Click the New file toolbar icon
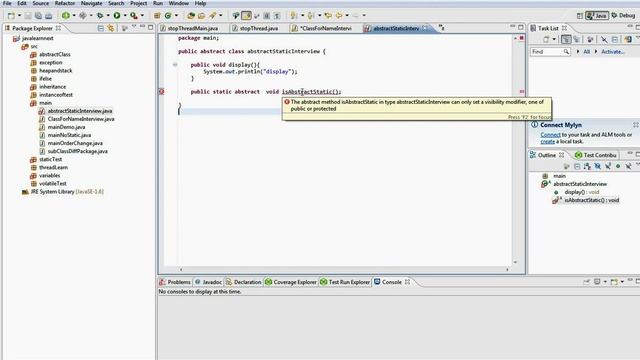Screen dimensions: 640x360 tap(11, 16)
